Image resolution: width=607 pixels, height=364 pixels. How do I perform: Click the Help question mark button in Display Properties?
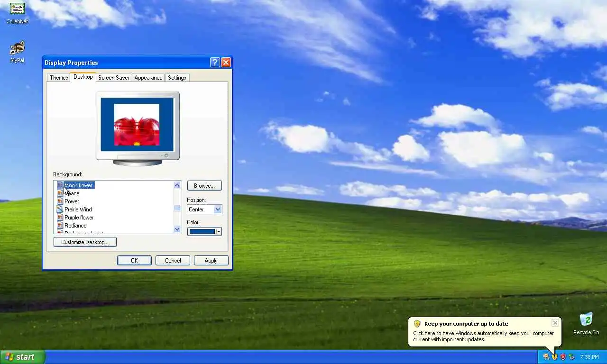(x=215, y=62)
